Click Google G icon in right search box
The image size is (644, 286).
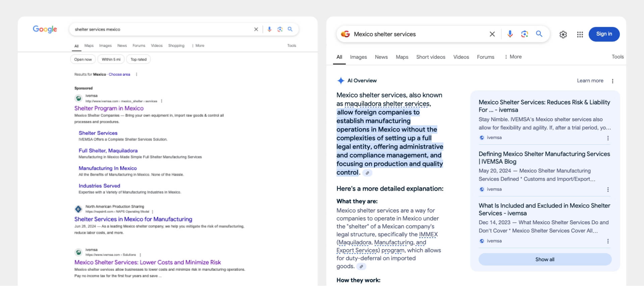tap(345, 34)
